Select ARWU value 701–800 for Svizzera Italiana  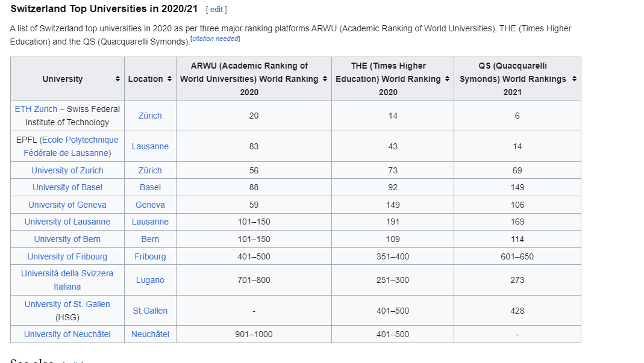point(254,280)
